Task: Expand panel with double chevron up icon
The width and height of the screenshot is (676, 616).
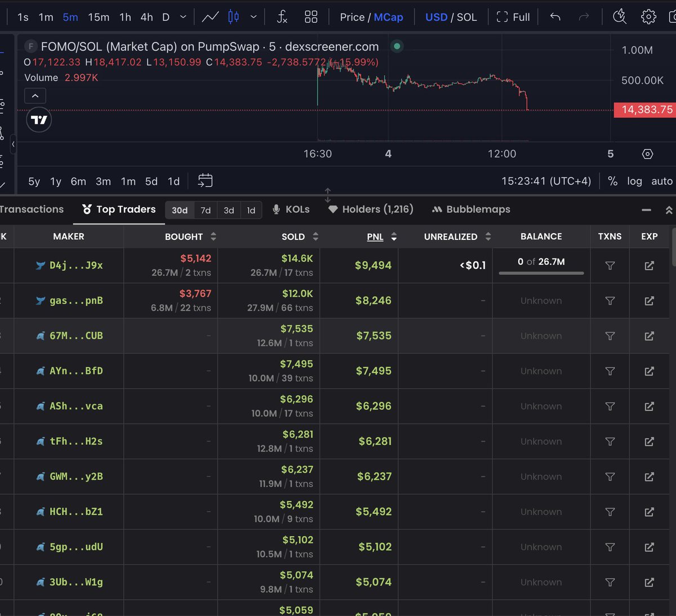Action: [x=669, y=210]
